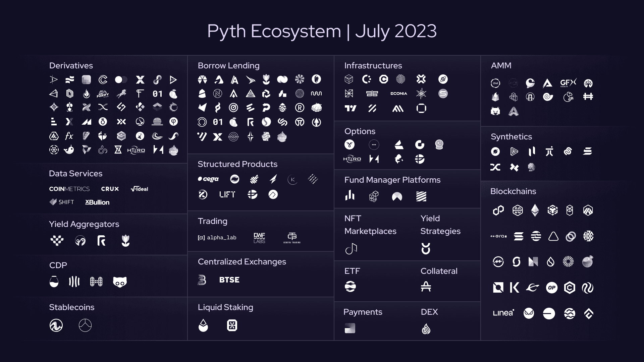The height and width of the screenshot is (362, 644).
Task: Click the TradingView TV logo in Infrastructures
Action: tap(350, 108)
